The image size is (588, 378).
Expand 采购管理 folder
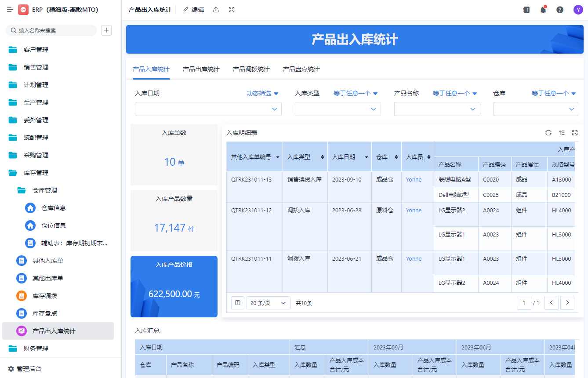58,155
